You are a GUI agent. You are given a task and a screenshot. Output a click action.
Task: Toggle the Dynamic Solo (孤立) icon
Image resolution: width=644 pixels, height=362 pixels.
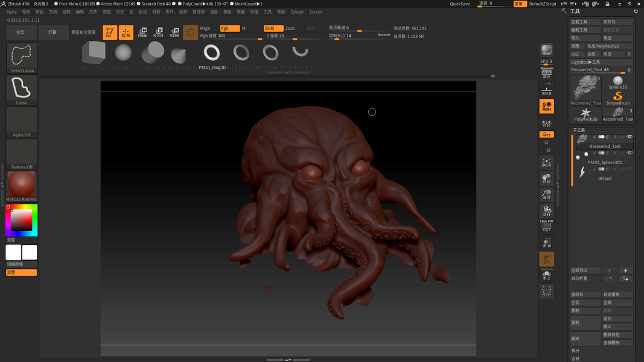tap(547, 275)
